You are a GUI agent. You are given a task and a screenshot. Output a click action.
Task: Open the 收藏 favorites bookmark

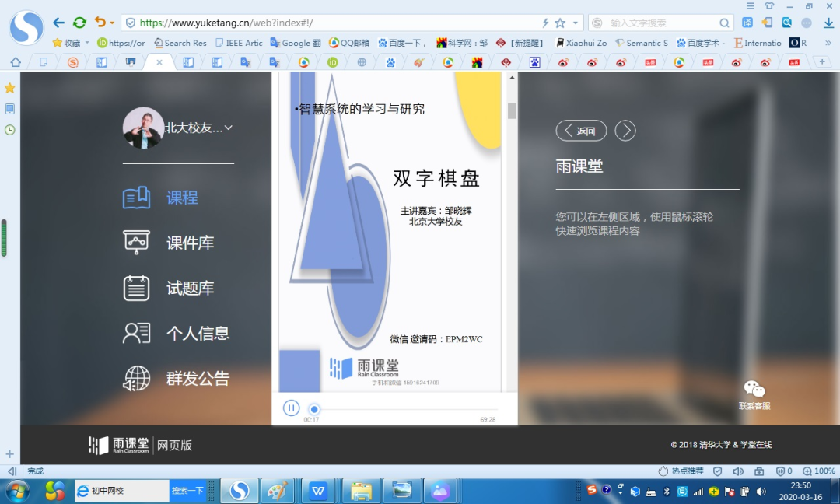70,43
